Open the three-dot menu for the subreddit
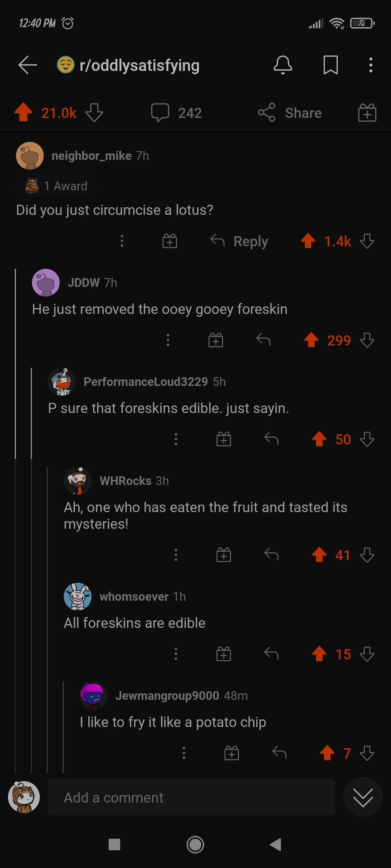Viewport: 391px width, 868px height. coord(370,65)
